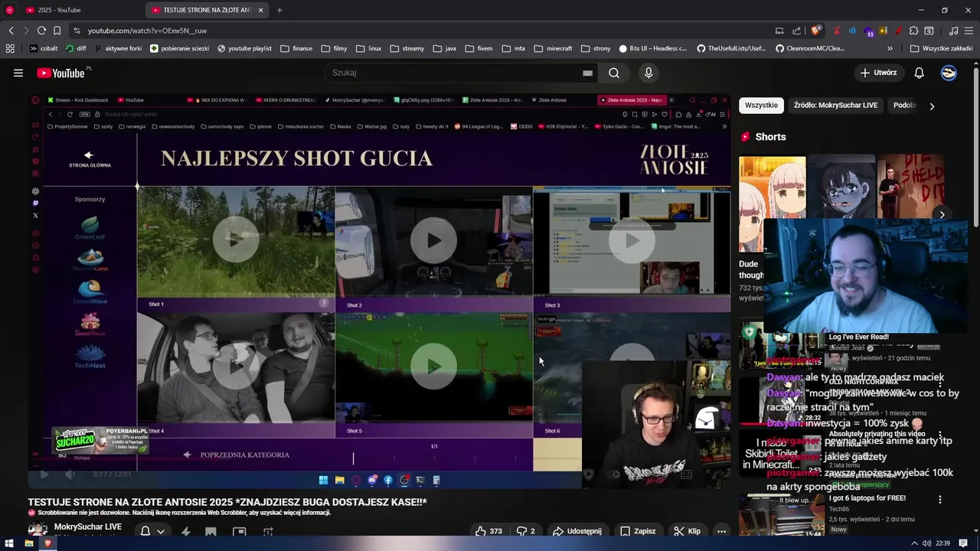This screenshot has width=980, height=551.
Task: Open the CleanroomMC GitHub bookmark
Action: click(811, 48)
